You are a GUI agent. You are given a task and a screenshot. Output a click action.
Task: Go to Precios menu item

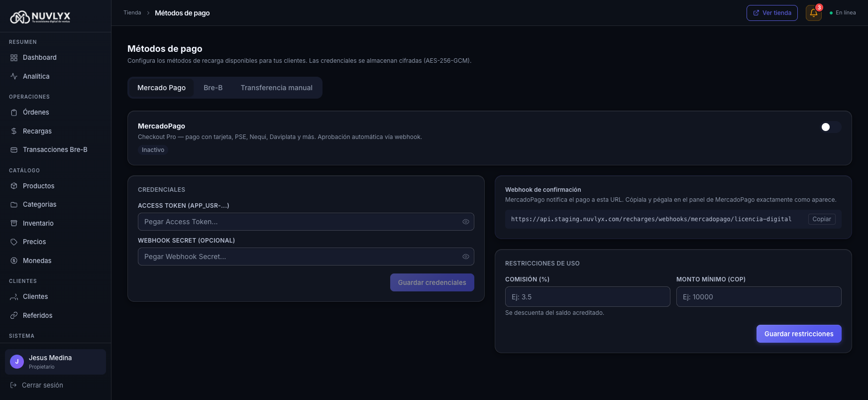[x=55, y=242]
